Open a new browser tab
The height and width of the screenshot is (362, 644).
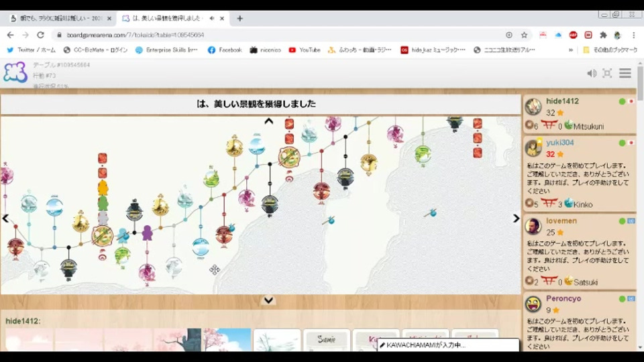pyautogui.click(x=240, y=19)
